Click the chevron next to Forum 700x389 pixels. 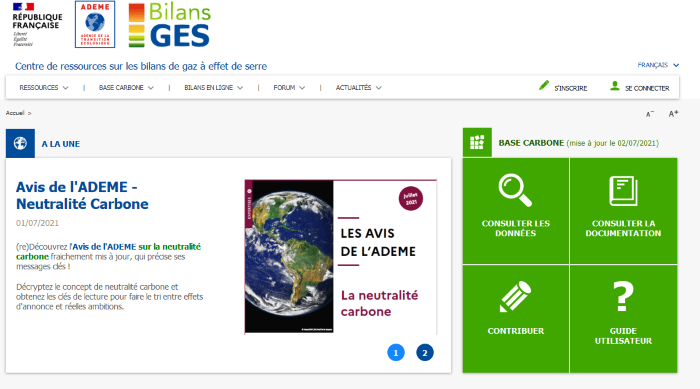(302, 88)
